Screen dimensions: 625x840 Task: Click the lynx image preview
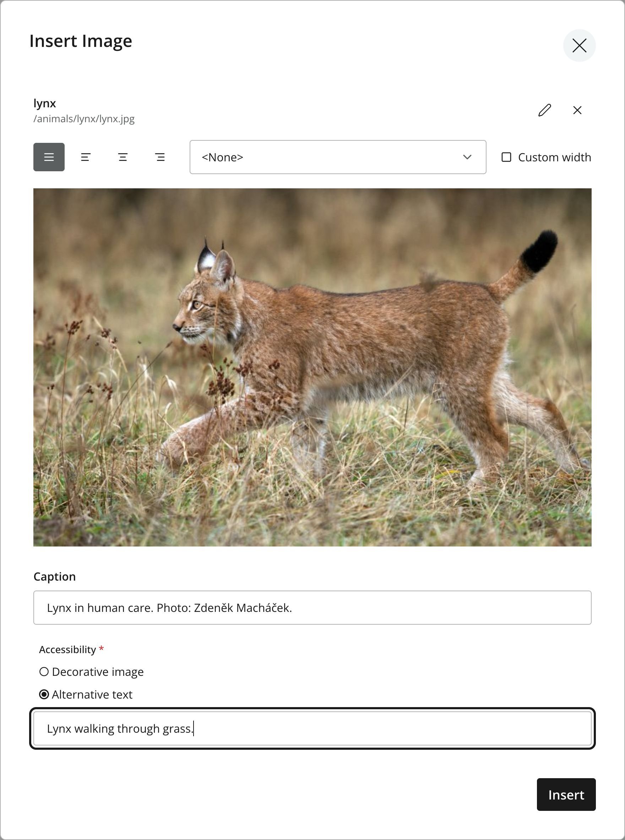coord(312,367)
